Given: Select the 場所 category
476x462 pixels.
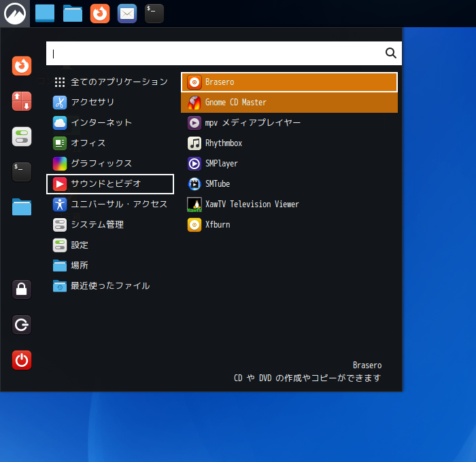Looking at the screenshot, I should (110, 266).
